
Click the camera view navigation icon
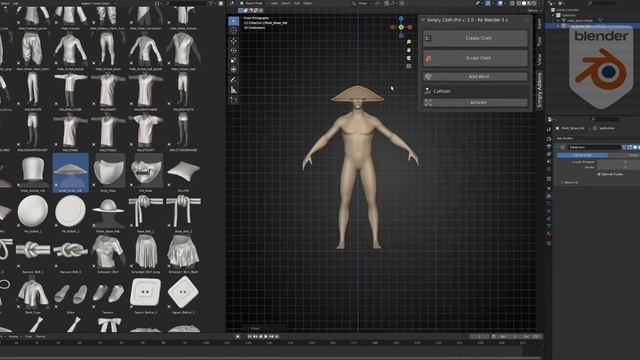409,58
